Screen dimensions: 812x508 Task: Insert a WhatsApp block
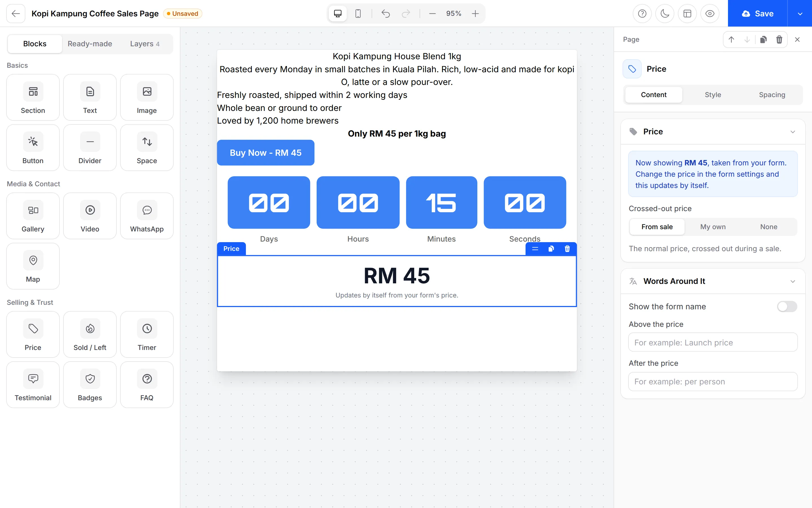147,216
